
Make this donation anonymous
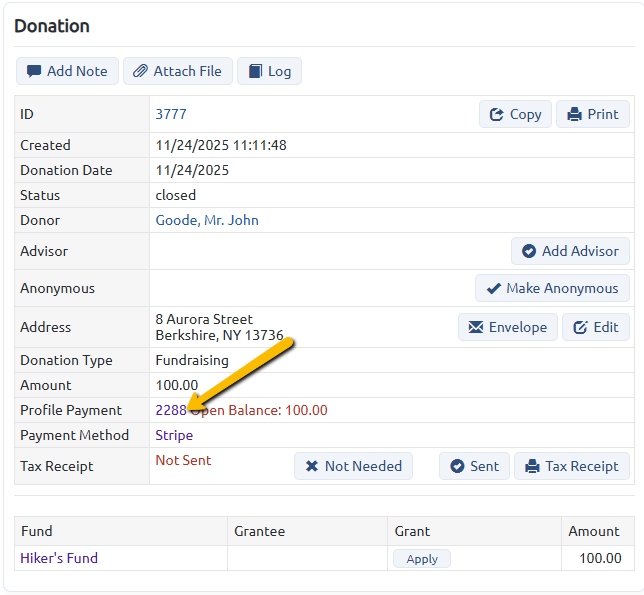tap(552, 288)
